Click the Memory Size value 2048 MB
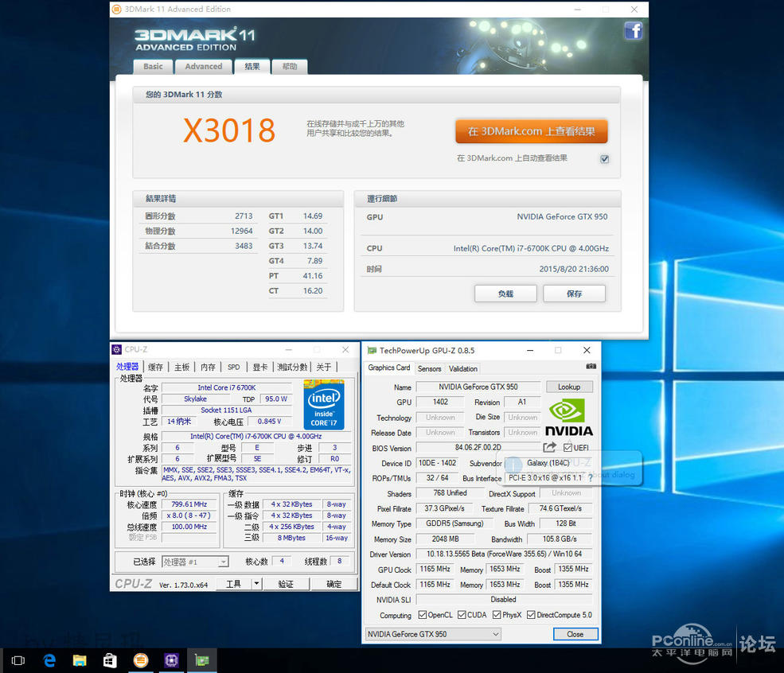Screen dimensions: 784x673 tap(445, 539)
